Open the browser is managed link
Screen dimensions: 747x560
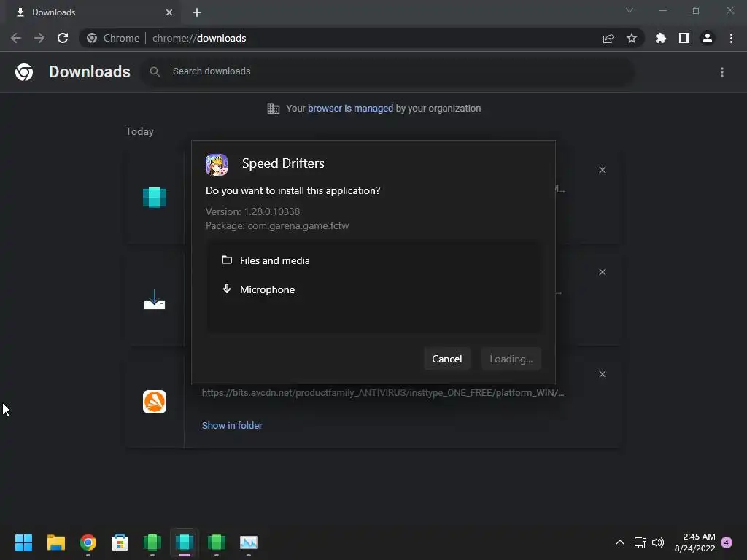[x=350, y=109]
